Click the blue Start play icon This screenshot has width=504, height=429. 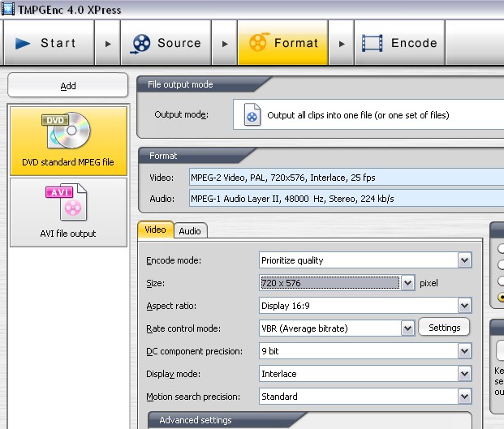point(23,43)
